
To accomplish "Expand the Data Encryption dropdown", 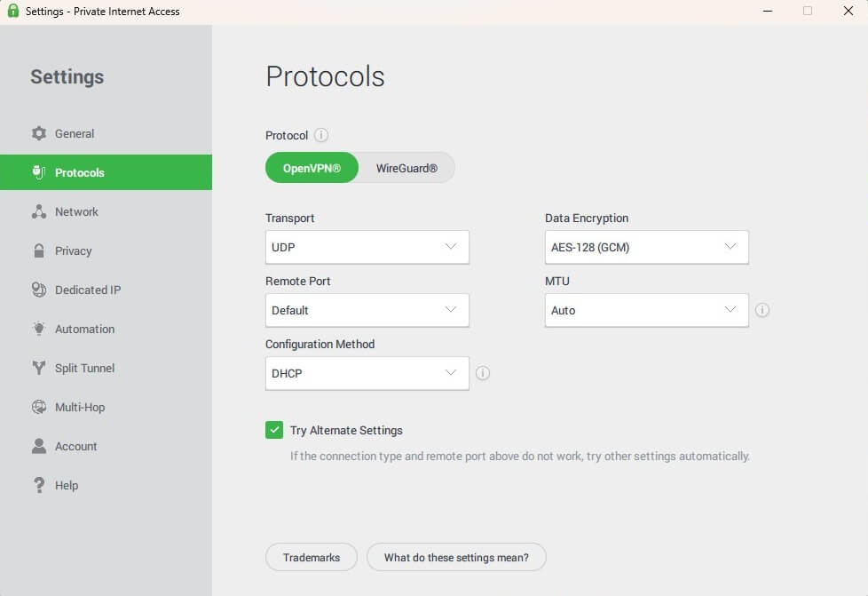I will 646,247.
